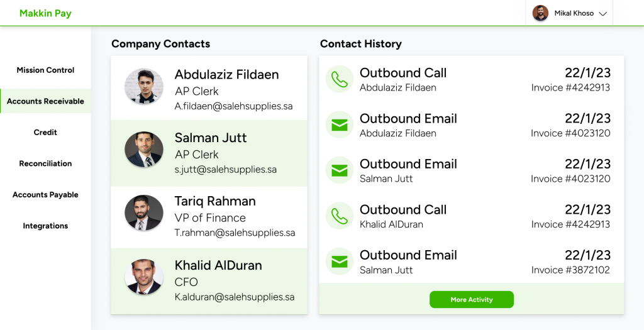Click the Makkin Pay logo
This screenshot has width=644, height=330.
(45, 13)
